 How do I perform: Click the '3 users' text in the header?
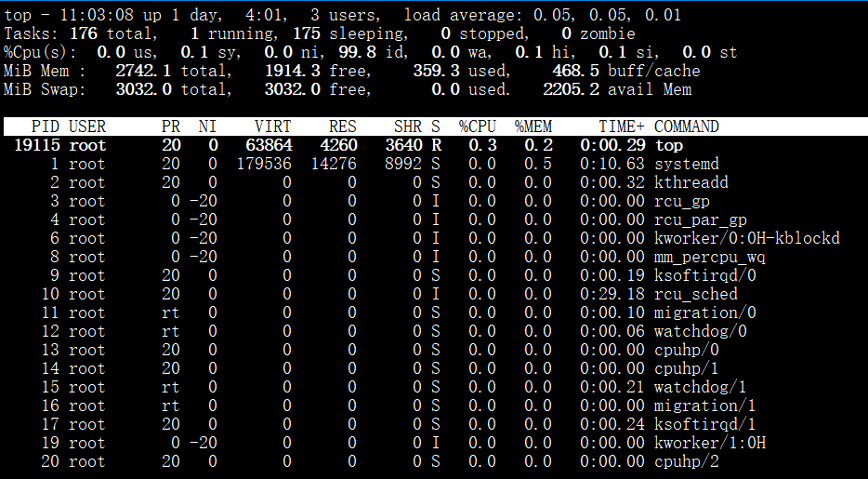point(345,15)
